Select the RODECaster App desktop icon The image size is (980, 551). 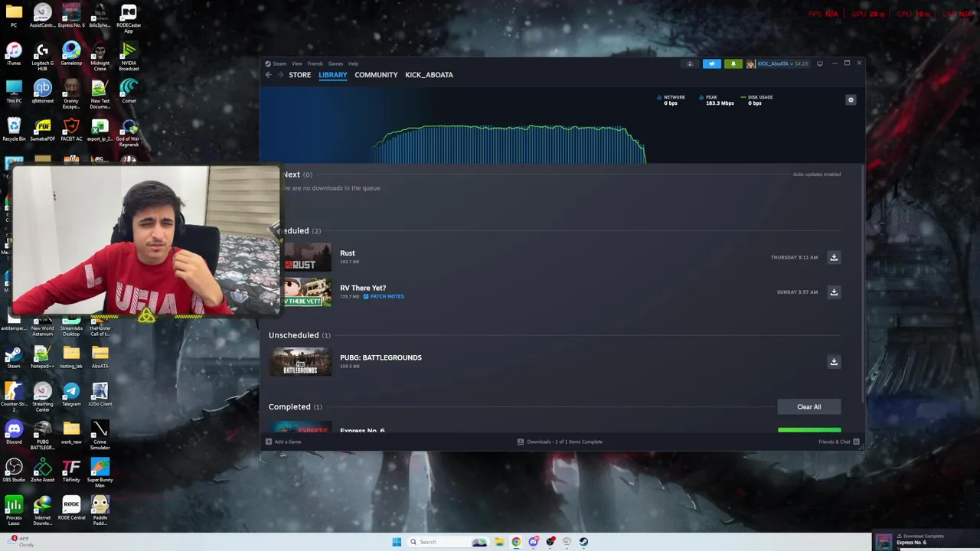pyautogui.click(x=129, y=19)
